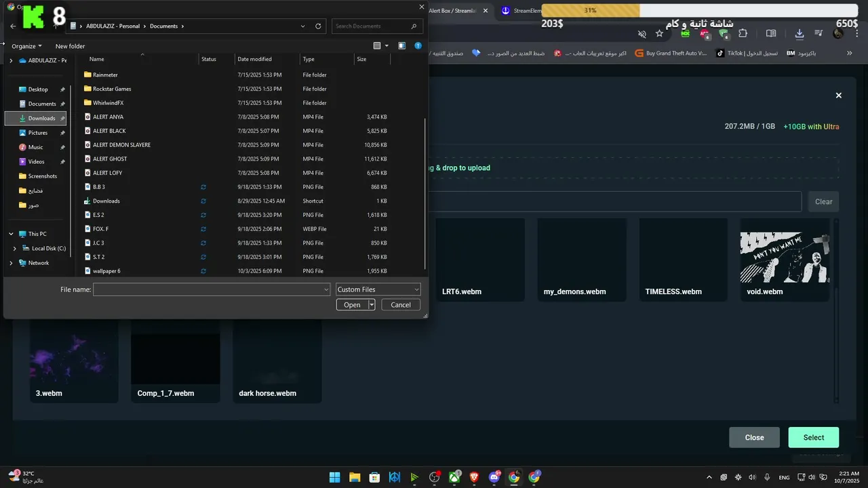Click the Select button in media gallery

coord(814,437)
